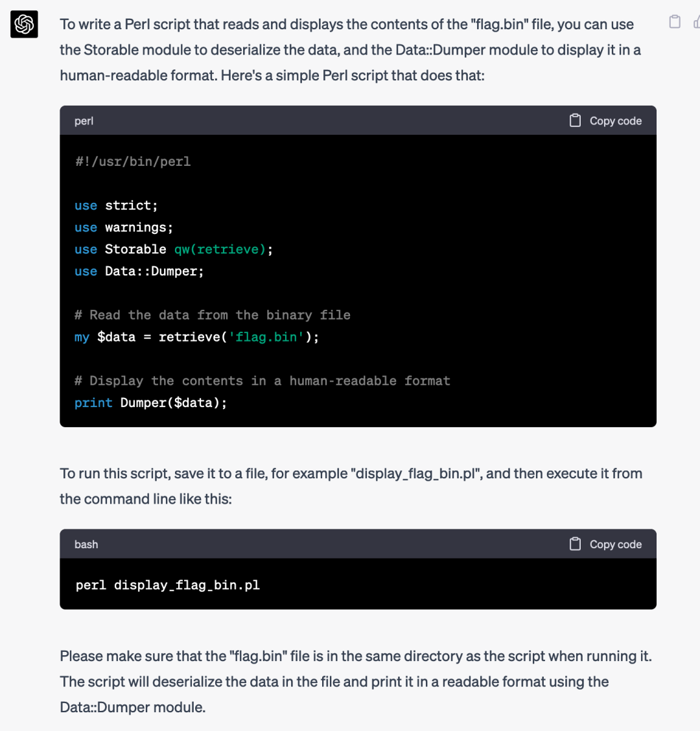This screenshot has height=731, width=700.
Task: Click the "To run this script" paragraph
Action: click(x=351, y=486)
